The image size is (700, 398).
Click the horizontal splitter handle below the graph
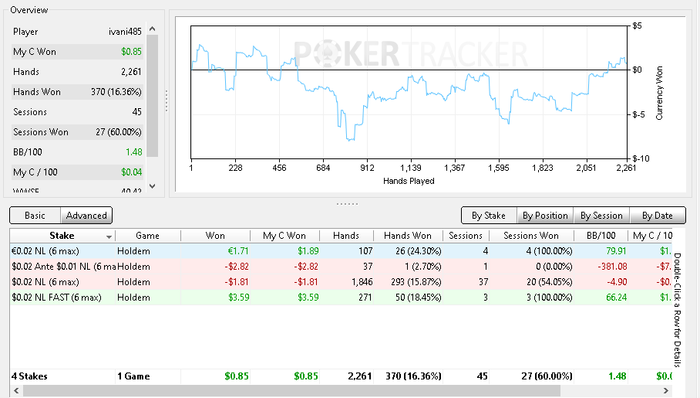(347, 204)
